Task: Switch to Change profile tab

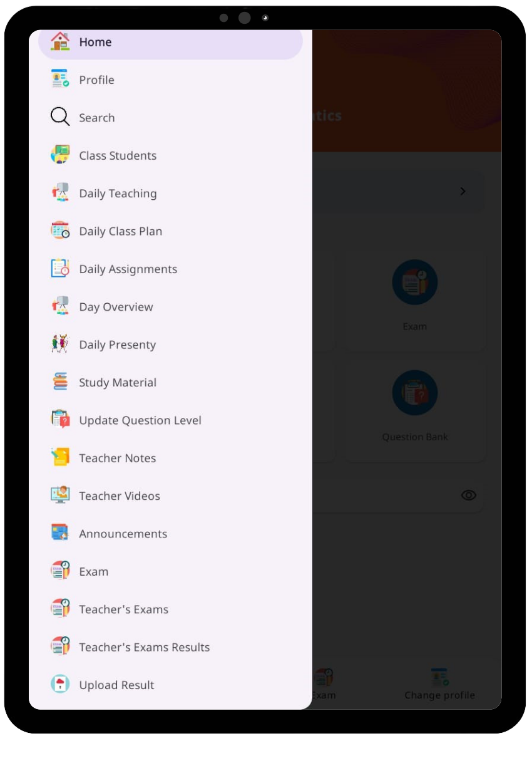Action: coord(439,684)
